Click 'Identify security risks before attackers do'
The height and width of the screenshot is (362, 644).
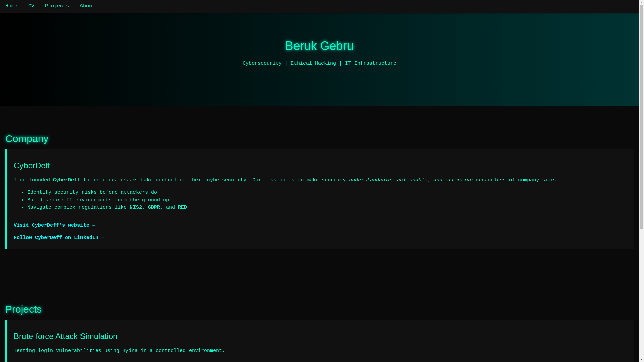(92, 192)
